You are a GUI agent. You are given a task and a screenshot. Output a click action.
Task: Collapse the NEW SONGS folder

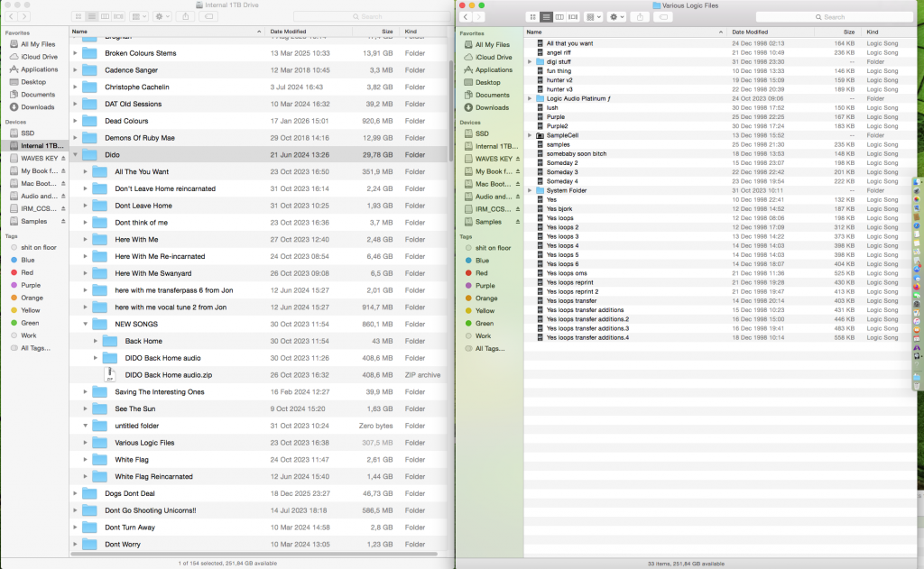85,324
